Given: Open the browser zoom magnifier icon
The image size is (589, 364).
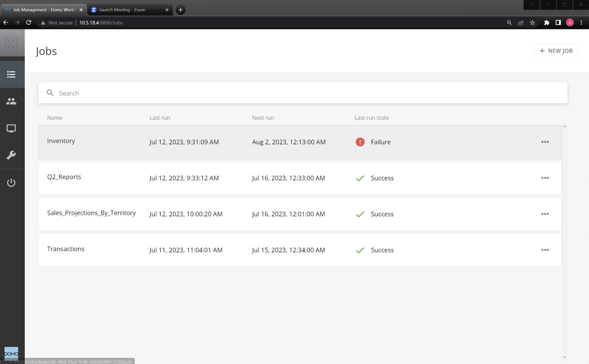Looking at the screenshot, I should pyautogui.click(x=509, y=23).
